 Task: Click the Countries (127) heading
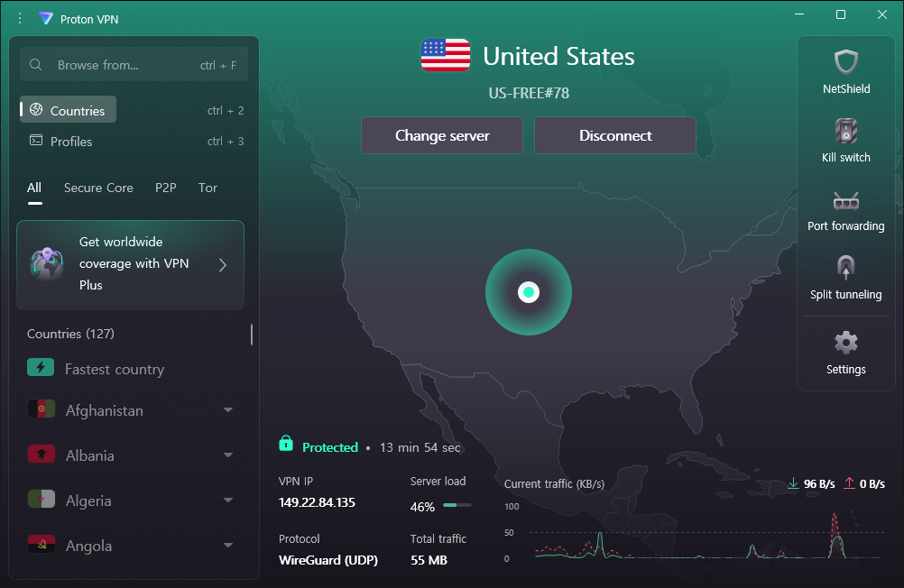[71, 334]
